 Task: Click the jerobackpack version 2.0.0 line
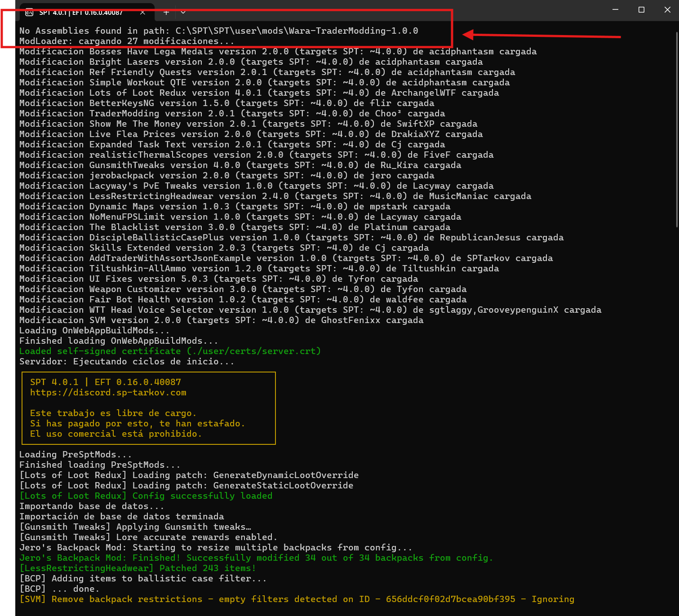(226, 175)
